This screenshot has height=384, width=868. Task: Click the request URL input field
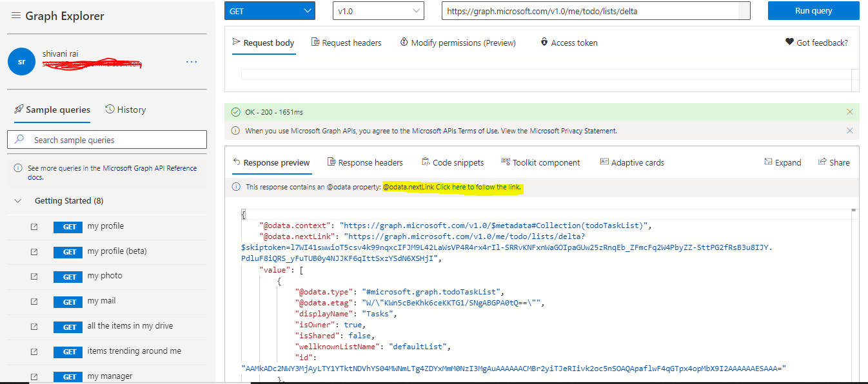pyautogui.click(x=593, y=10)
